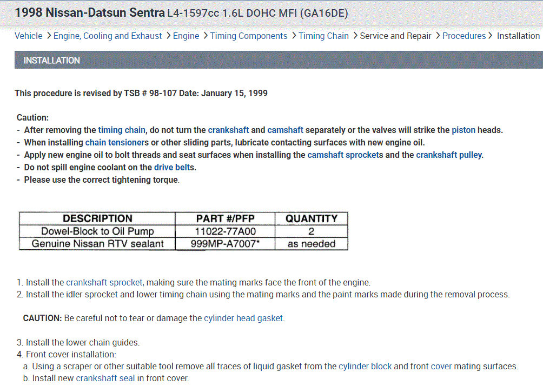Open the 'piston' link in caution text

click(x=463, y=130)
